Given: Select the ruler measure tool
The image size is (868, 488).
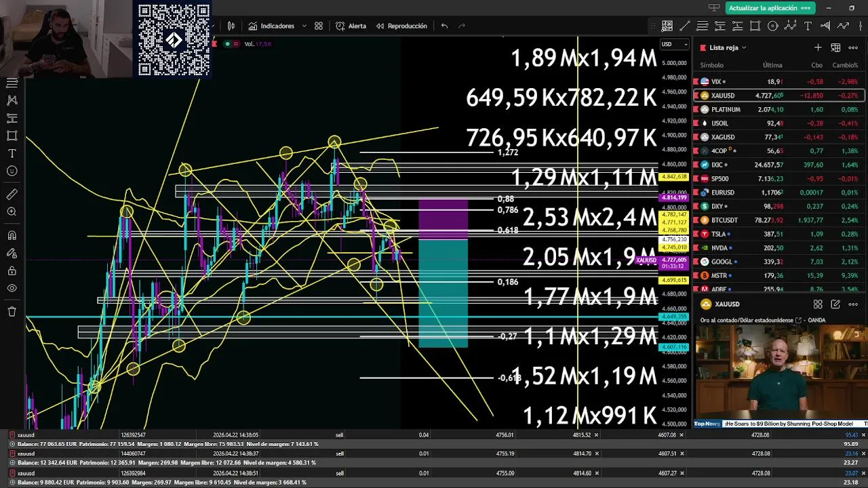Looking at the screenshot, I should click(x=12, y=195).
